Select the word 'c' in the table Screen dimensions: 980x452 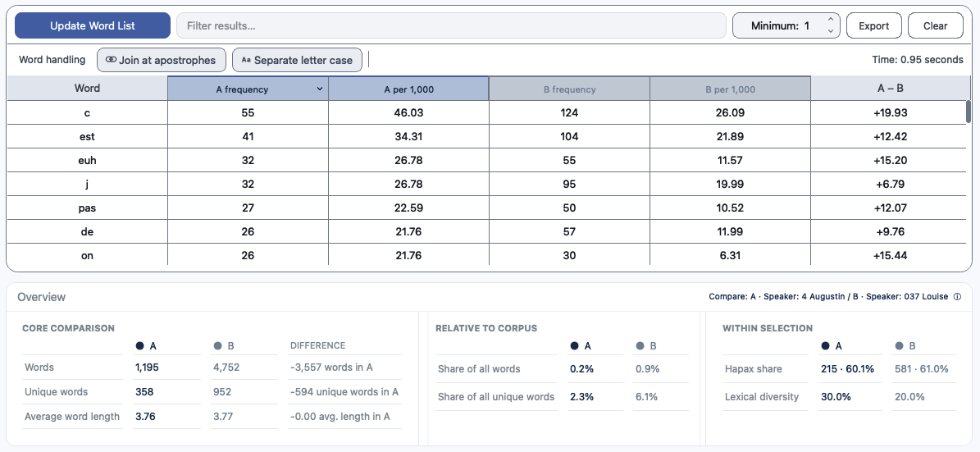[87, 112]
